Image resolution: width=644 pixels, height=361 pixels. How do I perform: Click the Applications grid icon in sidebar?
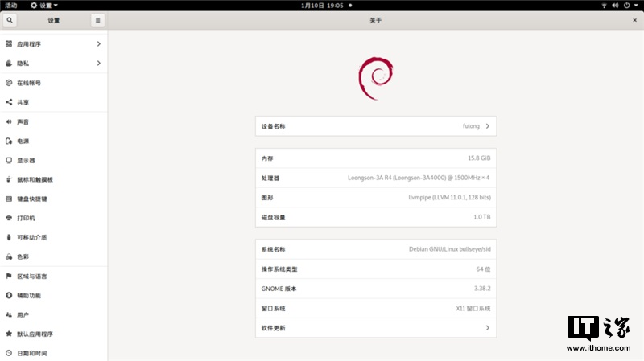tap(9, 43)
